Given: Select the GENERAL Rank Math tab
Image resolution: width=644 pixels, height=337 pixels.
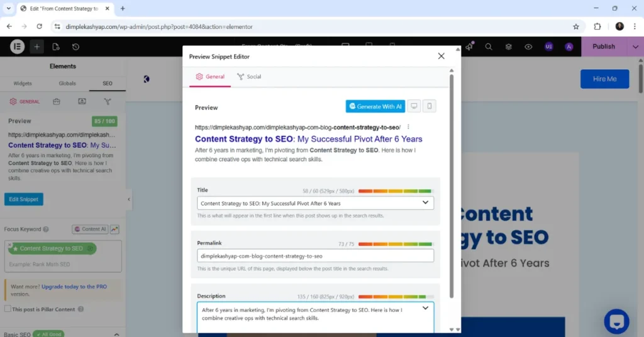Looking at the screenshot, I should pyautogui.click(x=25, y=101).
